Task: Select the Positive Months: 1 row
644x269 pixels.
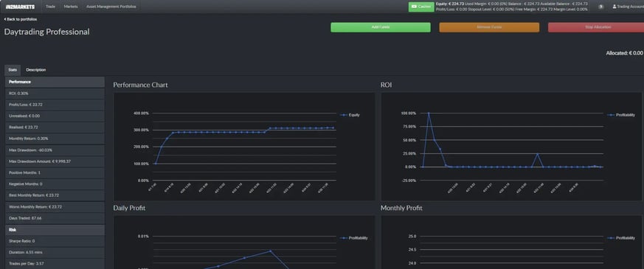Action: (55, 172)
